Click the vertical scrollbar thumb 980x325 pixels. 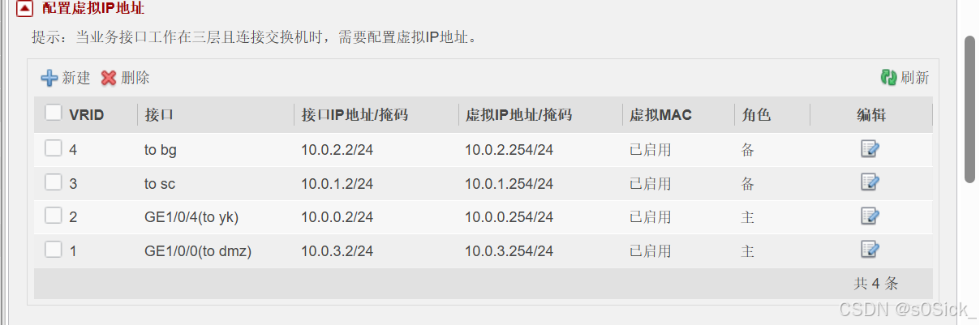(x=969, y=109)
